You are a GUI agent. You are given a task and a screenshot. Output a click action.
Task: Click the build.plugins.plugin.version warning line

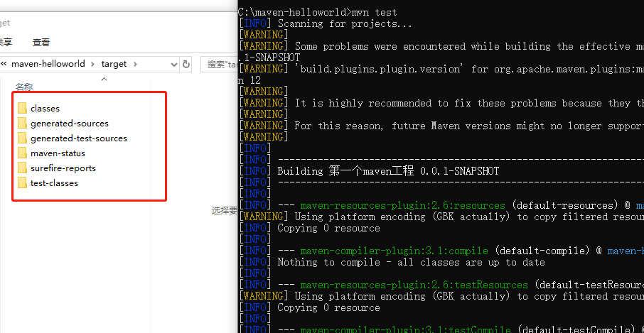[441, 70]
